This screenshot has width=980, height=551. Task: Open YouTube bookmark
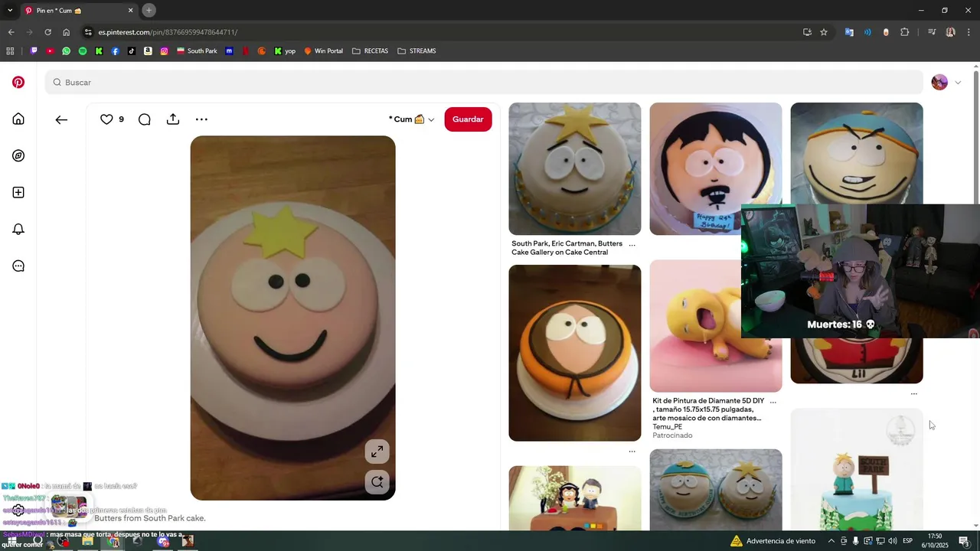coord(50,51)
